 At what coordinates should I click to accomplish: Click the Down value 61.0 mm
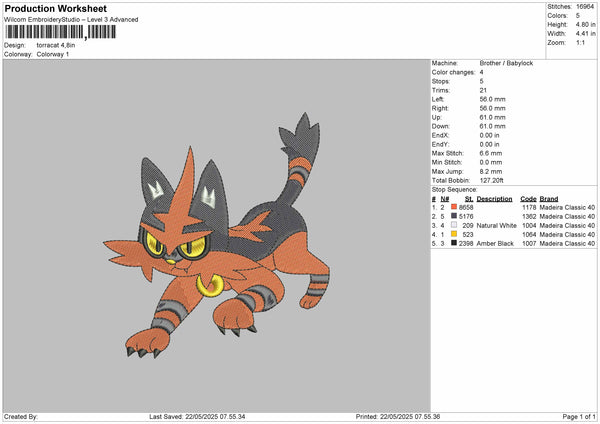coord(492,126)
